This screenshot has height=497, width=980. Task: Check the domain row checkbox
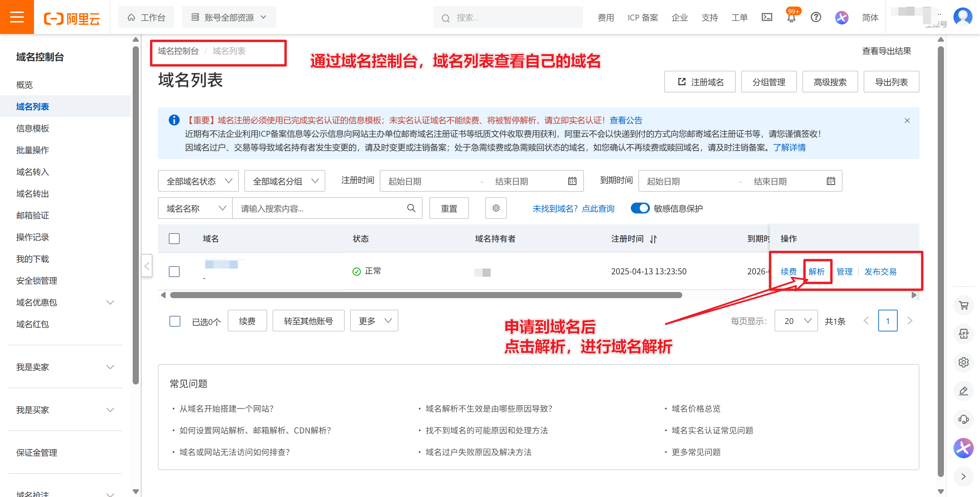174,271
